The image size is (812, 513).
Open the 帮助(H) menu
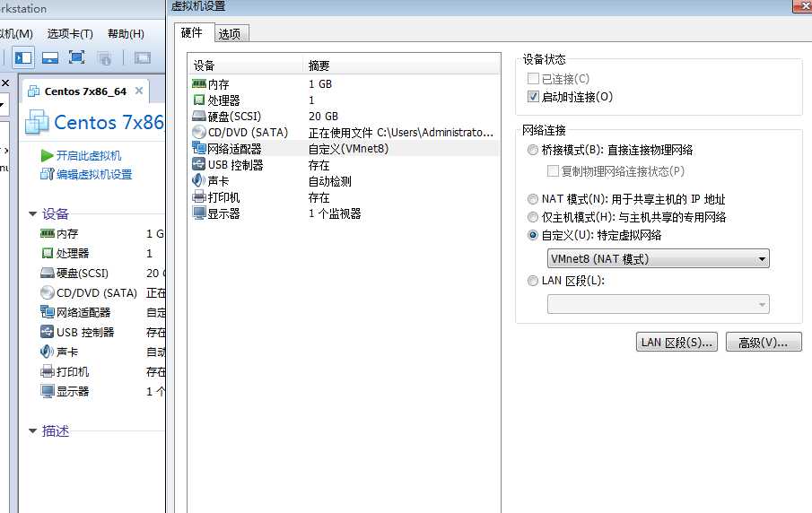point(126,34)
